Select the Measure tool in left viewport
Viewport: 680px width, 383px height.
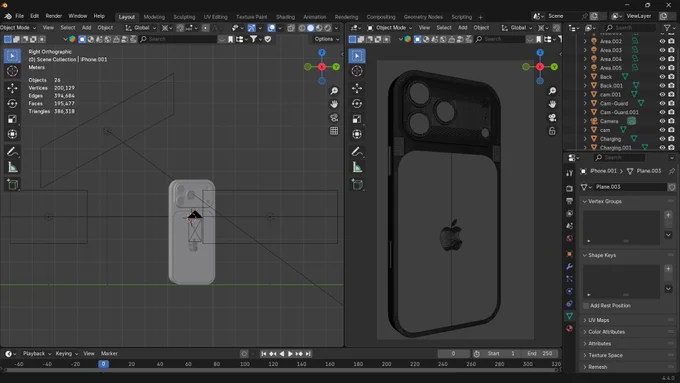[x=12, y=167]
